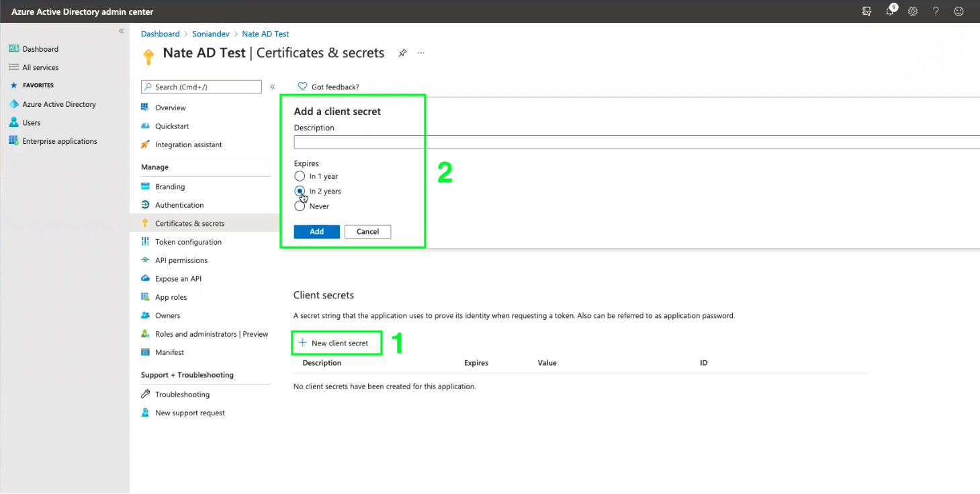
Task: Click the Add button
Action: coord(316,231)
